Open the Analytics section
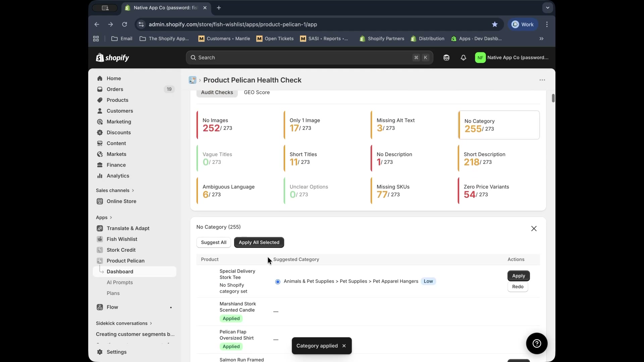 point(117,176)
